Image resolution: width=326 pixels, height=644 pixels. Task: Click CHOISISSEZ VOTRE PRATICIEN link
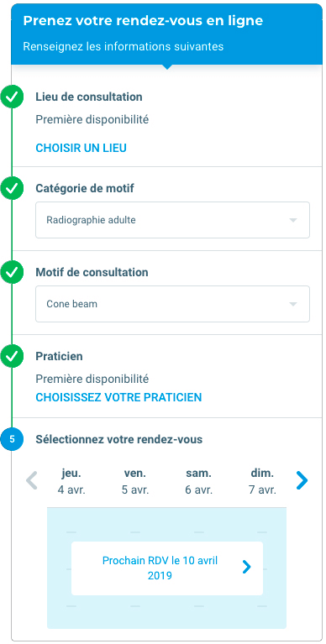pyautogui.click(x=118, y=397)
